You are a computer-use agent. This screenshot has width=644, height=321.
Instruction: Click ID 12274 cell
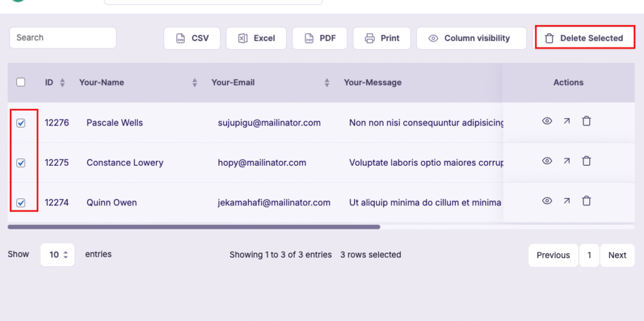(57, 203)
